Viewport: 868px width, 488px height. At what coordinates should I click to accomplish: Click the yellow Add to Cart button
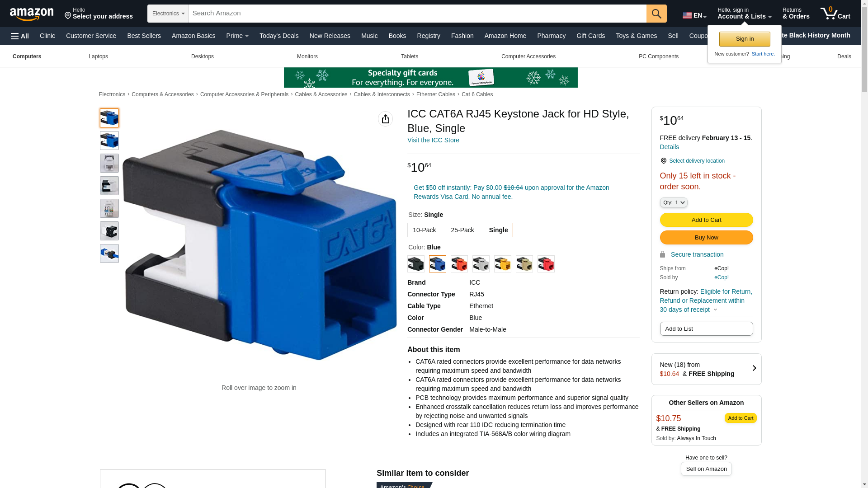706,220
